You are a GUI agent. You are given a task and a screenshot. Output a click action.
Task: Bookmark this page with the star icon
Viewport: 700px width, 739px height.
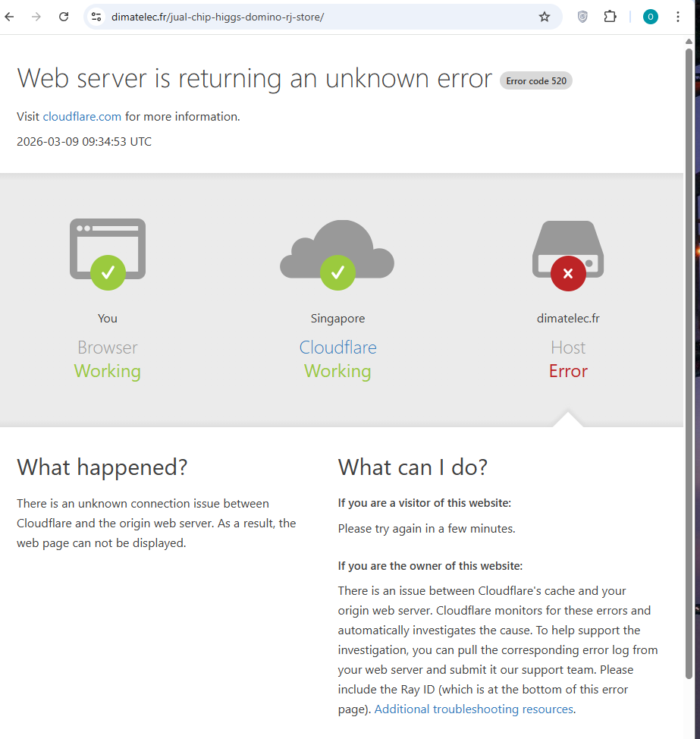pyautogui.click(x=545, y=17)
